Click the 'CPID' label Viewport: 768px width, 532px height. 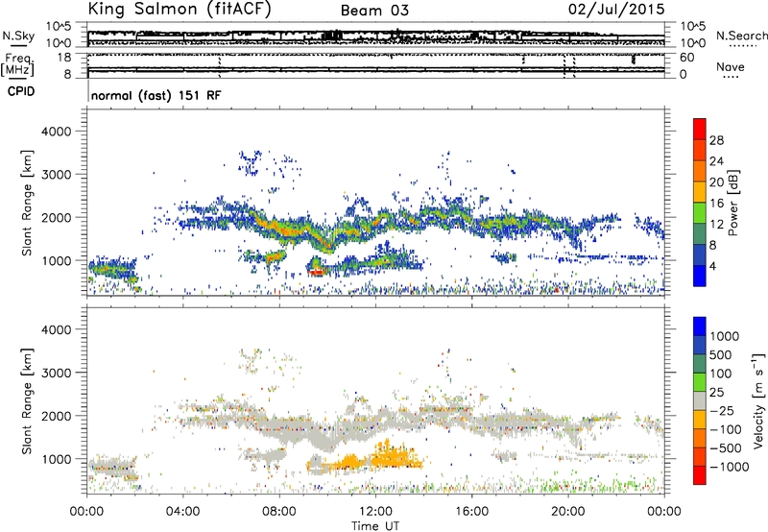[21, 91]
